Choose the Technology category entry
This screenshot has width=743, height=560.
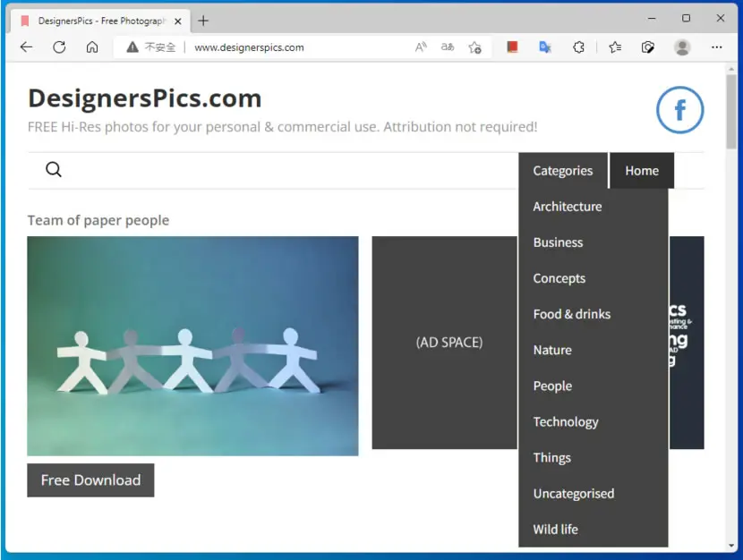coord(565,421)
